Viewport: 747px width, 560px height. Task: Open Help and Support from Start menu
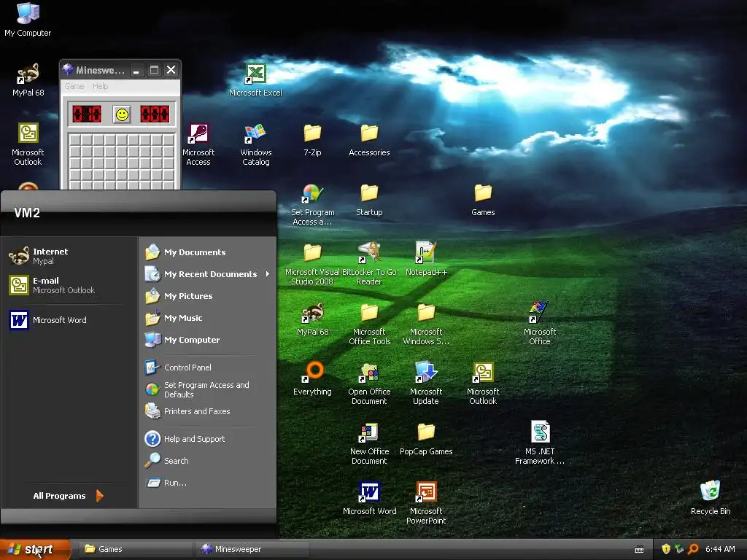click(x=208, y=438)
